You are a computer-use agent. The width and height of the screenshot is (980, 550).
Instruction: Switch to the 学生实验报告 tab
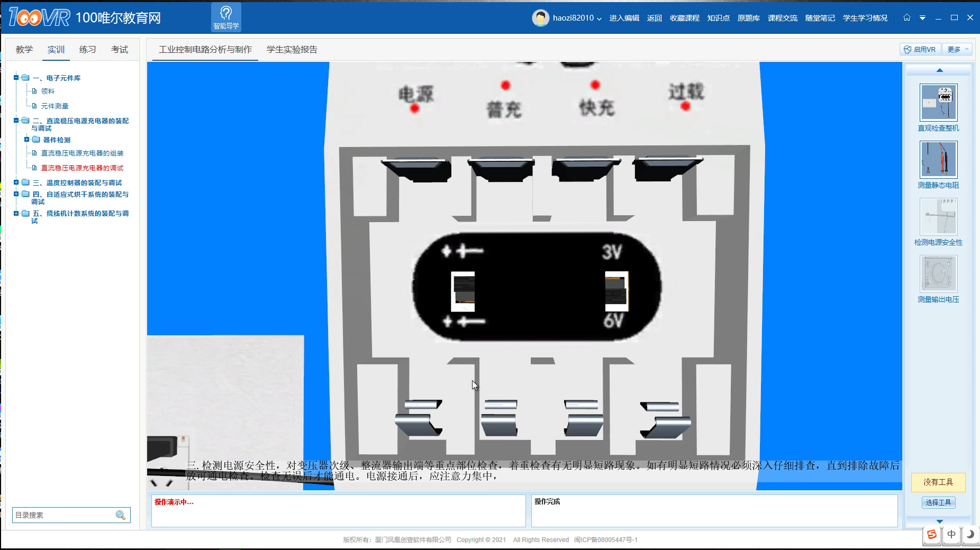tap(292, 49)
